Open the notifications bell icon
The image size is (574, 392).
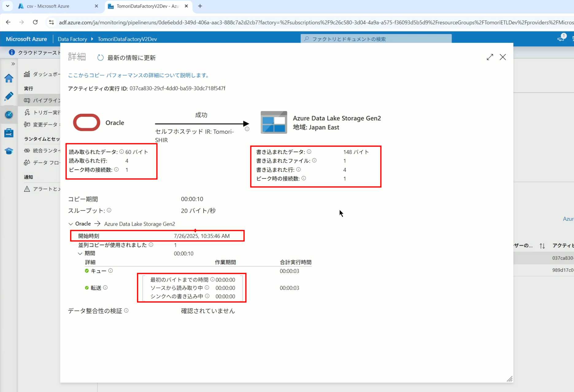[561, 39]
